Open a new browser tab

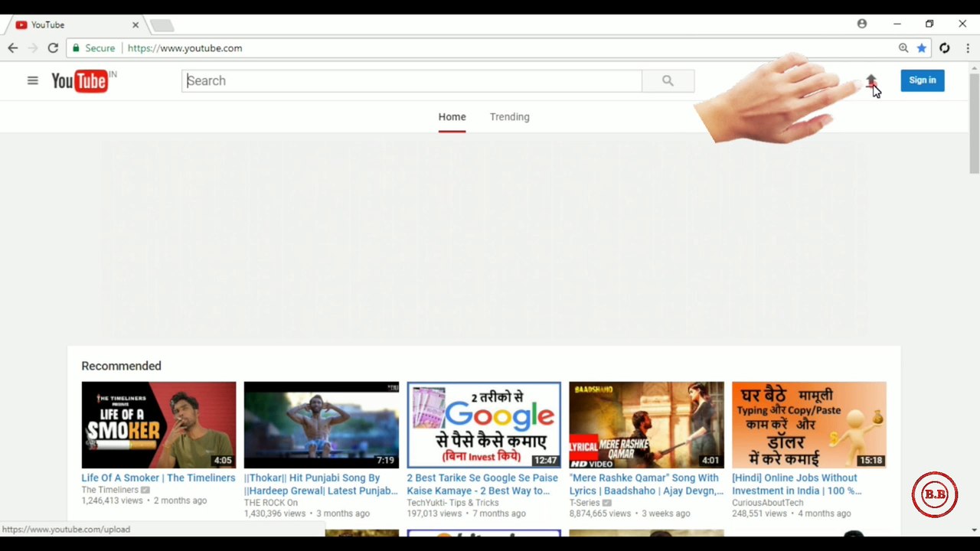[x=162, y=26]
